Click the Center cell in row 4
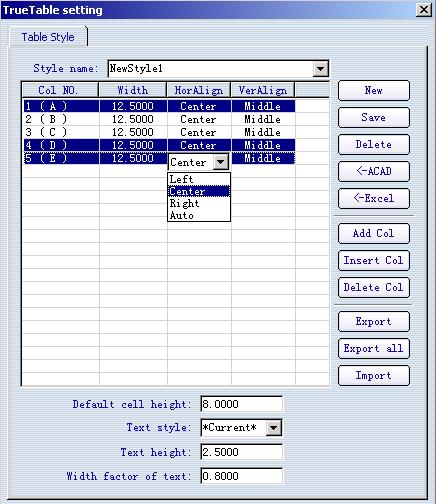The image size is (436, 504). pos(199,145)
